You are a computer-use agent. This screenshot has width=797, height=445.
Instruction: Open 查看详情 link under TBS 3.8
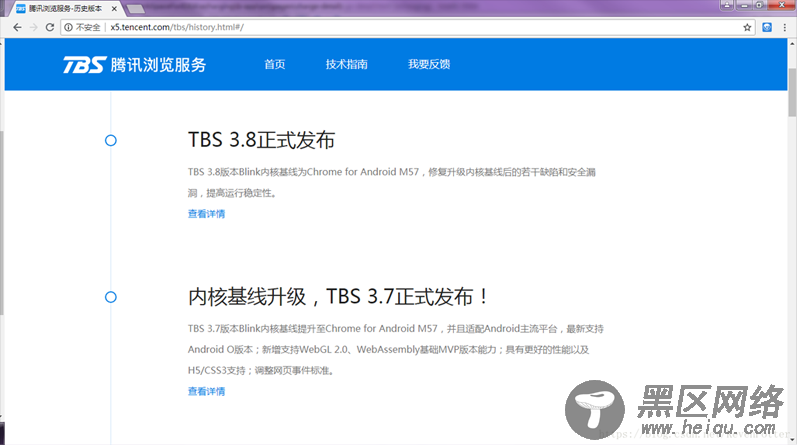206,213
